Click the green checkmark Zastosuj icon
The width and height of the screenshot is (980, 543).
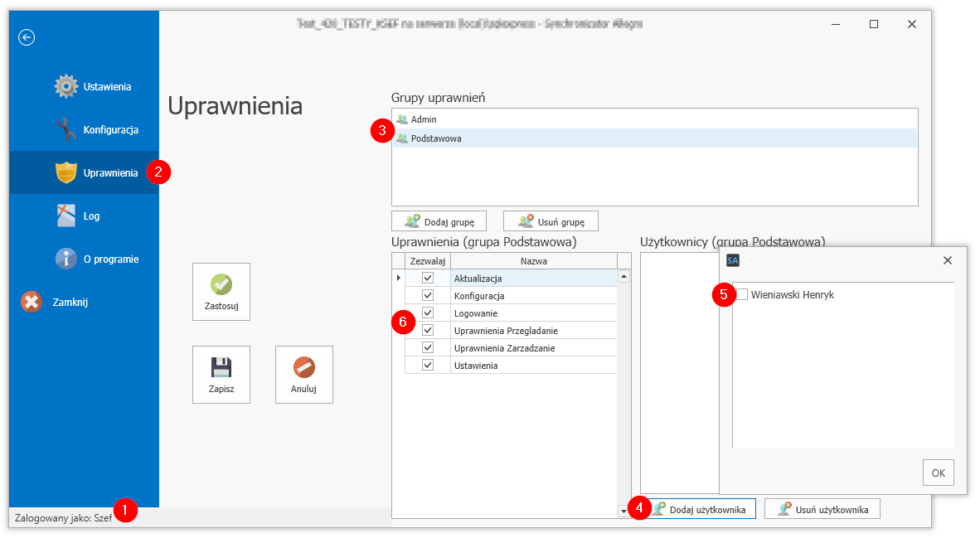pyautogui.click(x=221, y=284)
